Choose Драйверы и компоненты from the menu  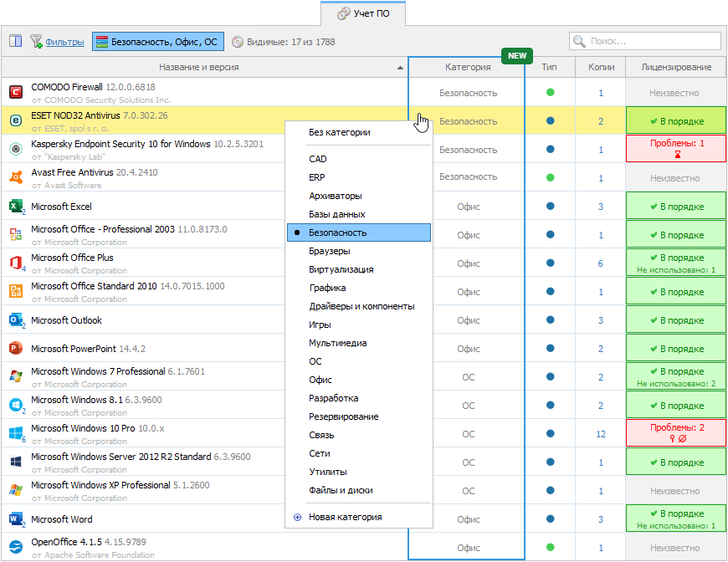(361, 306)
